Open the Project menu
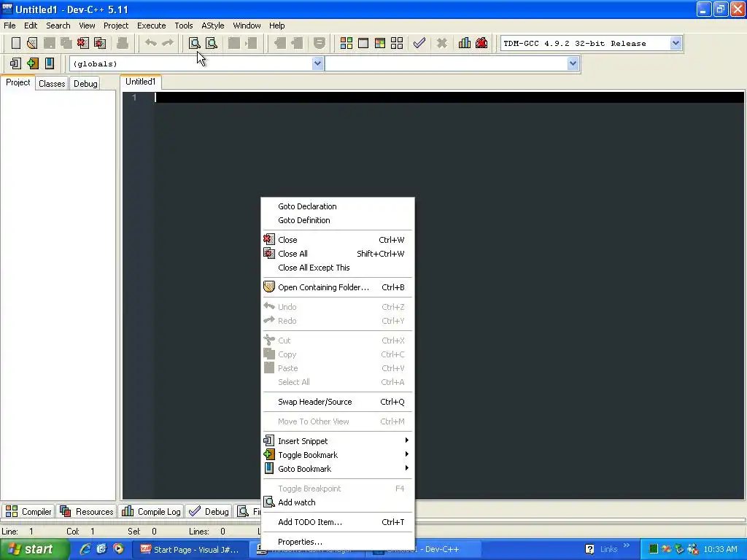Image resolution: width=747 pixels, height=560 pixels. [116, 26]
